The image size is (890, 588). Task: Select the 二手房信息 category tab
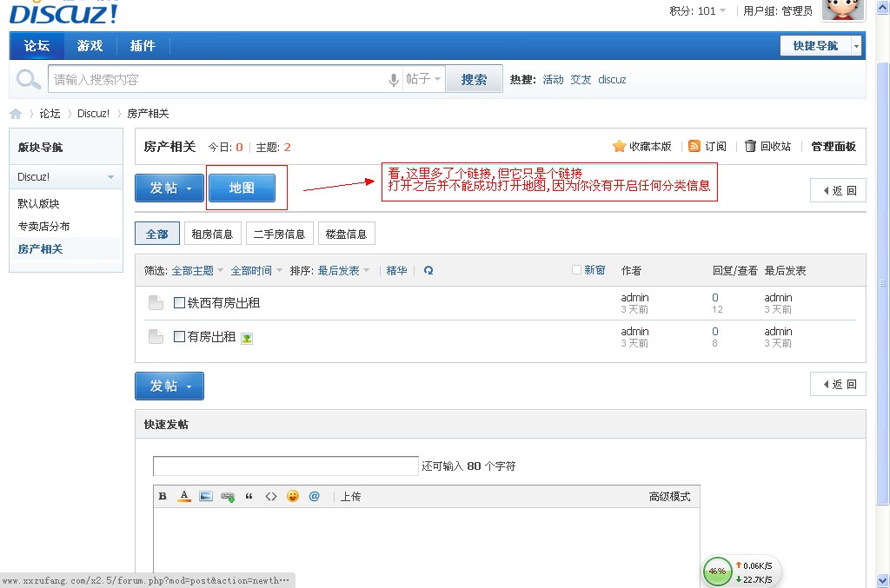click(279, 234)
